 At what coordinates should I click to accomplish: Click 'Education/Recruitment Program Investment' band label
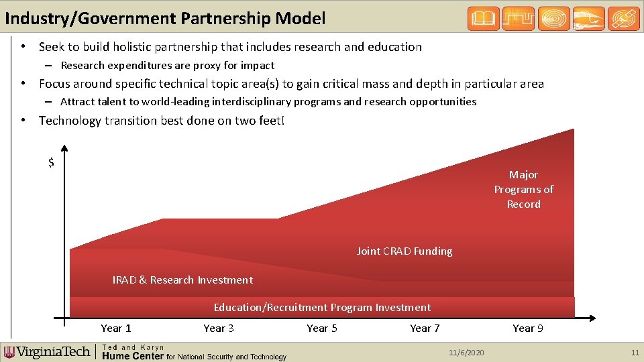tap(322, 308)
